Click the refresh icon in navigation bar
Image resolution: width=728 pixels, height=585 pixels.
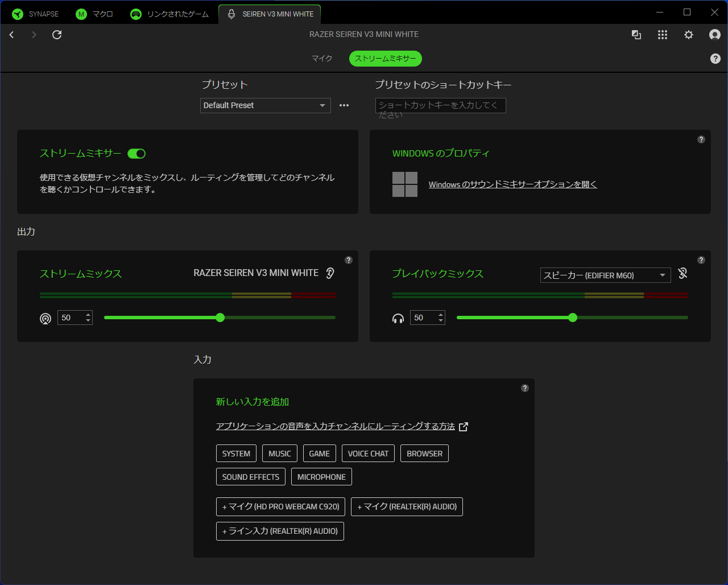57,35
